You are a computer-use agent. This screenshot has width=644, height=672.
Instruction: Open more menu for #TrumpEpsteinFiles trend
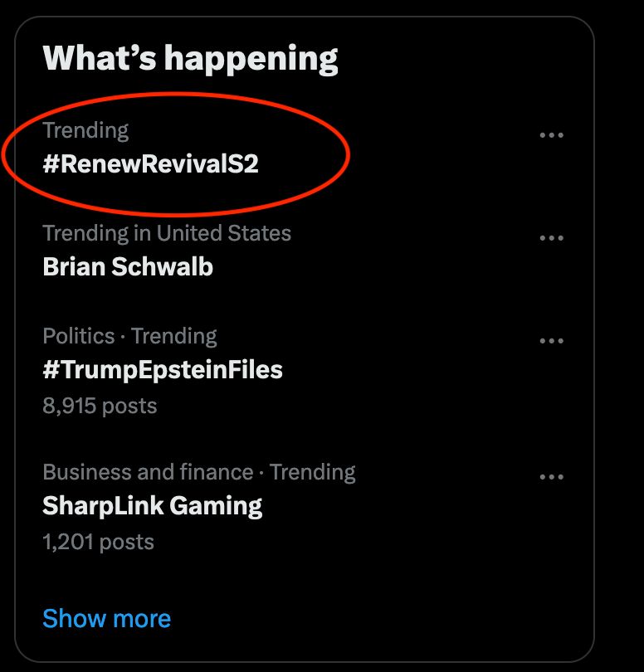(552, 341)
